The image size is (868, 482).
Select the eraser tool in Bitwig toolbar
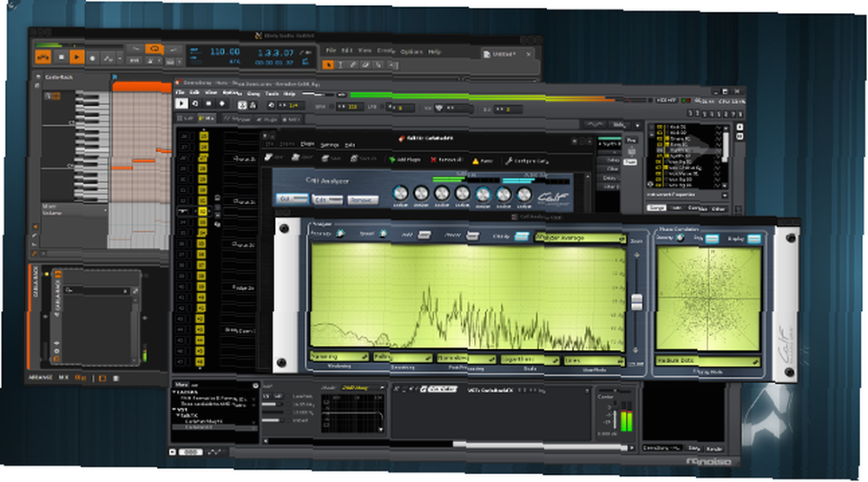click(365, 65)
